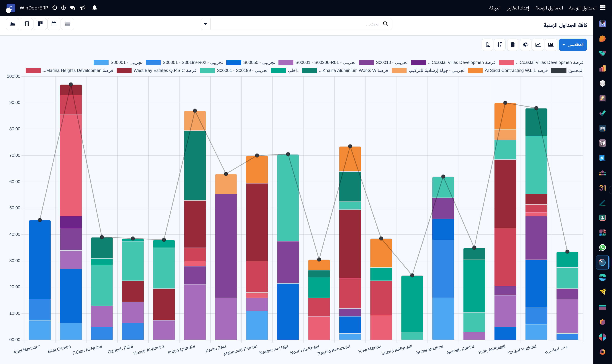Open the المقاييس measures dropdown
This screenshot has height=364, width=612.
(573, 45)
